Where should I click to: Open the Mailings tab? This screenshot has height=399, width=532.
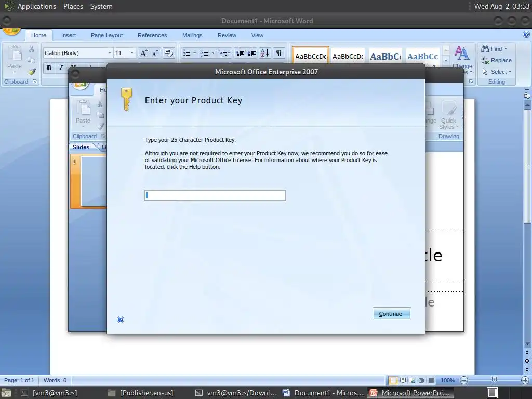pyautogui.click(x=192, y=35)
